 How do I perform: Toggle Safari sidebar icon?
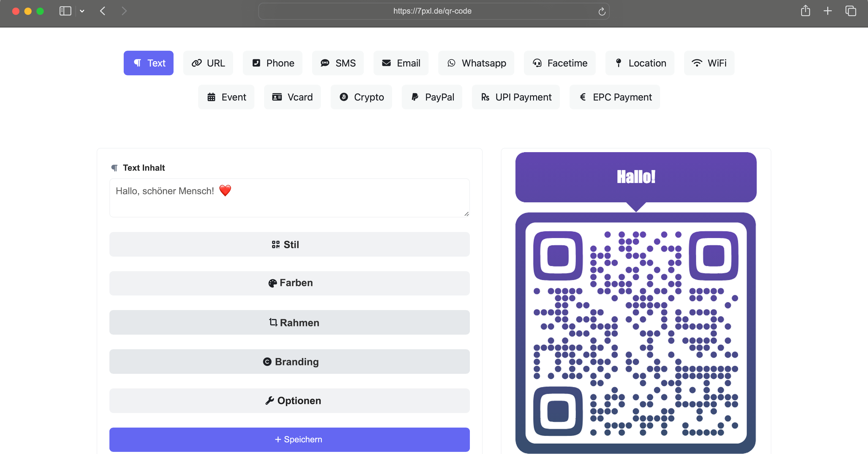pyautogui.click(x=65, y=11)
